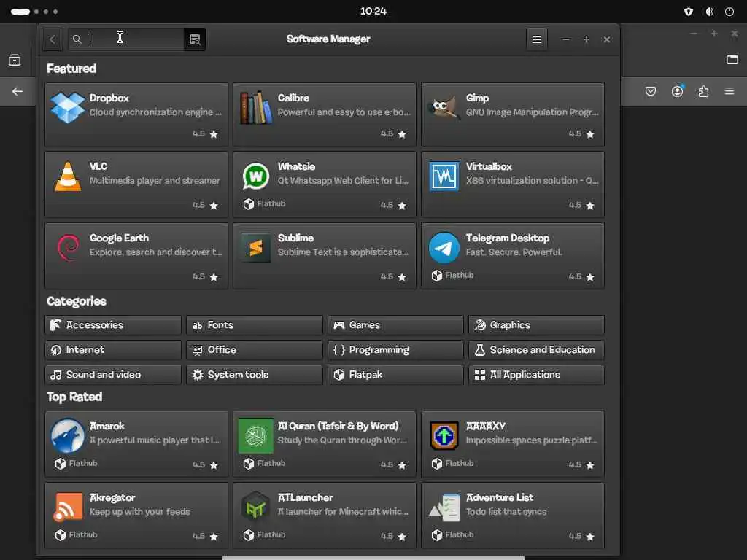Click the Flathub label on the ATLauncher card

pos(271,534)
